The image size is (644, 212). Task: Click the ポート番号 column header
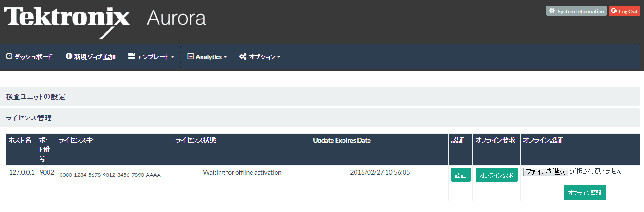click(x=46, y=149)
